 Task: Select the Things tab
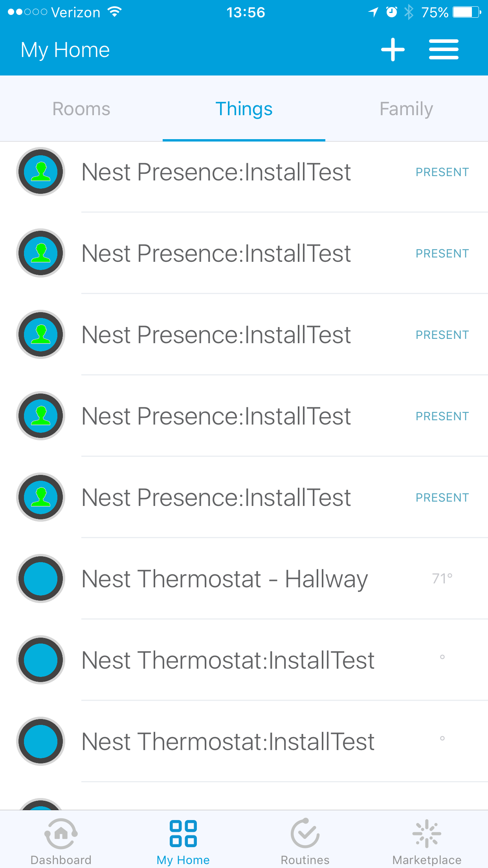click(x=244, y=109)
